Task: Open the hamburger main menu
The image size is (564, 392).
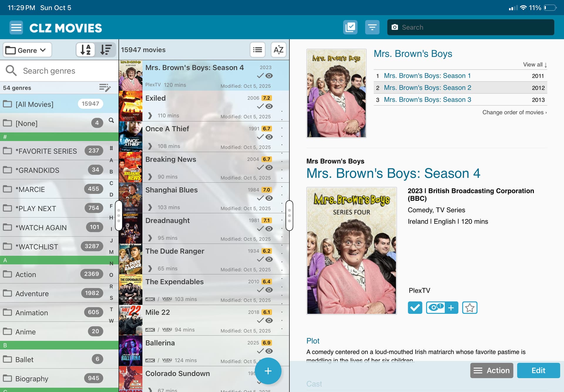Action: [16, 28]
